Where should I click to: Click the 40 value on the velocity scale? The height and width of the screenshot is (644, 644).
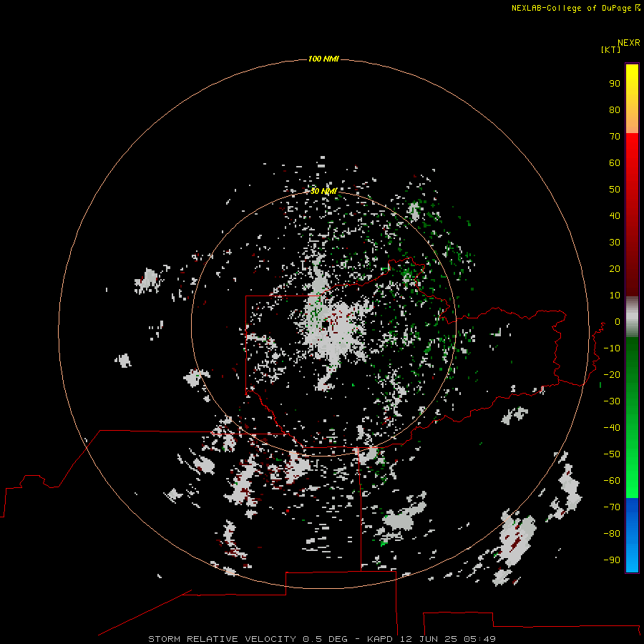[x=615, y=216]
